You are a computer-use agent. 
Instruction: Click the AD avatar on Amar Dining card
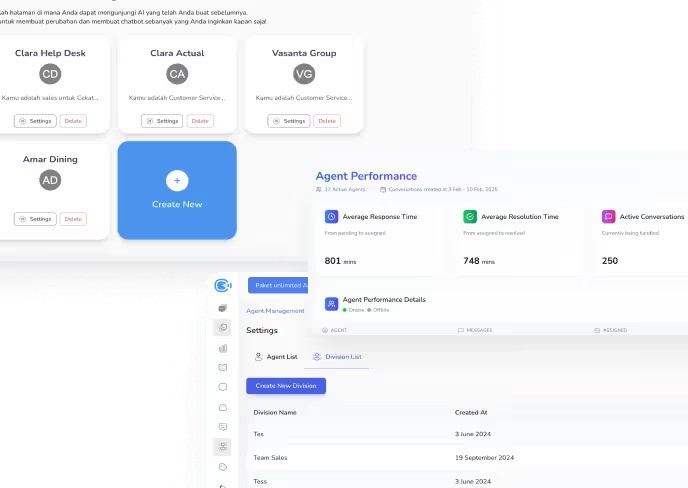pyautogui.click(x=50, y=180)
